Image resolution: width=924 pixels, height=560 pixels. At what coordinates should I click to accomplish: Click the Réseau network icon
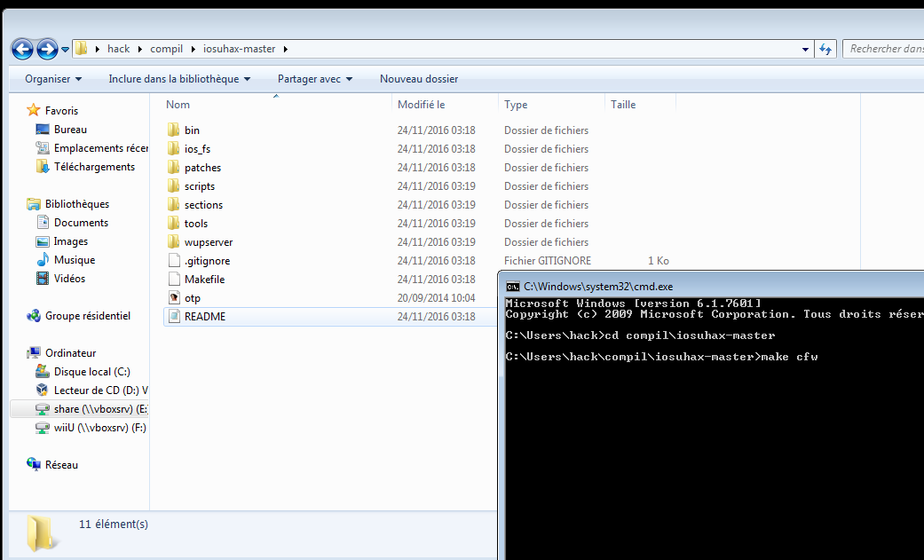coord(34,464)
